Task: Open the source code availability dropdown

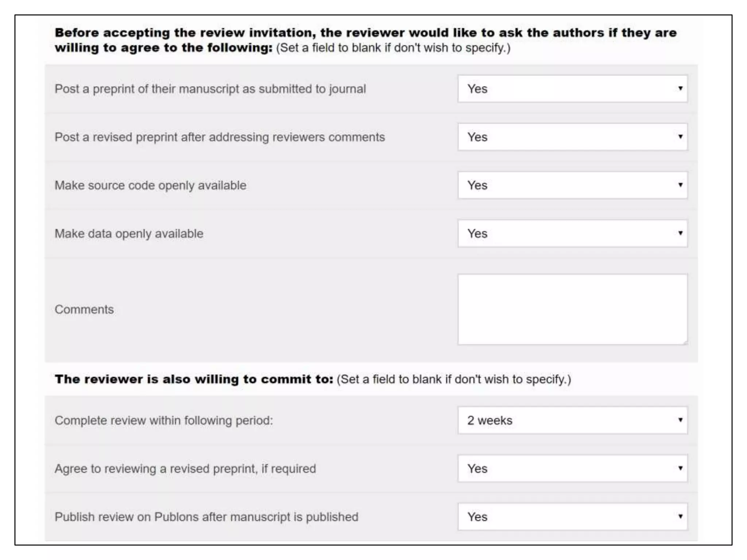Action: 572,185
